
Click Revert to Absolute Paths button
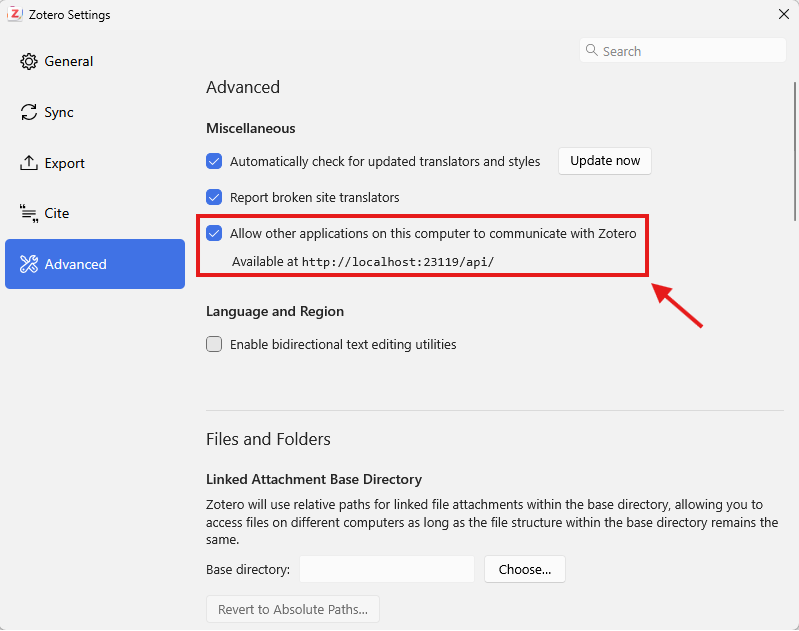[293, 609]
